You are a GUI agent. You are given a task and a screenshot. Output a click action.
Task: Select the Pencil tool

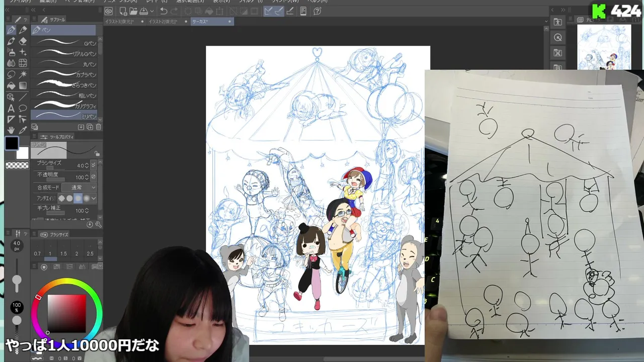click(x=23, y=30)
